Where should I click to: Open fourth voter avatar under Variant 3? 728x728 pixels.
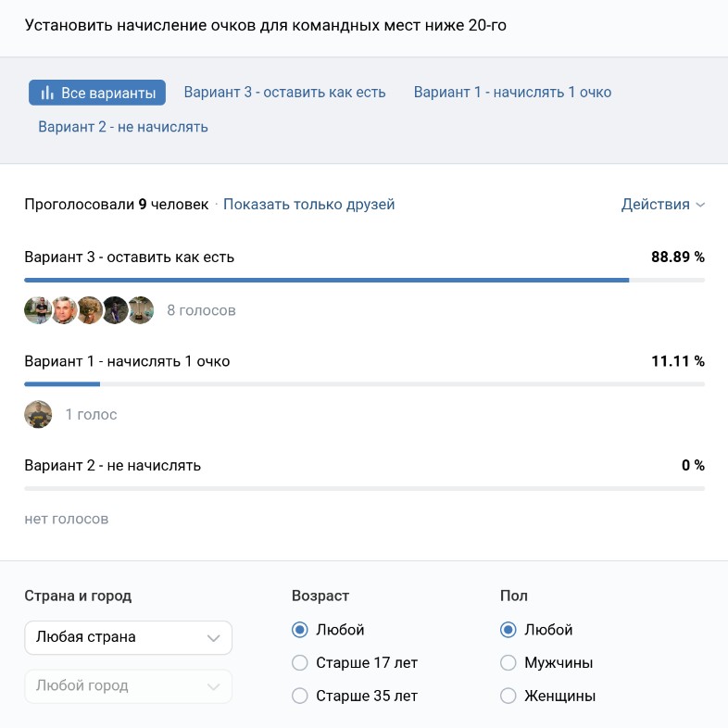115,310
